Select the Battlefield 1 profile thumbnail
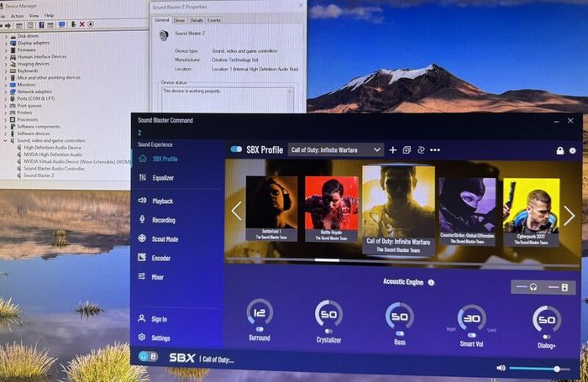Screen dimensions: 588x382 [x=271, y=208]
